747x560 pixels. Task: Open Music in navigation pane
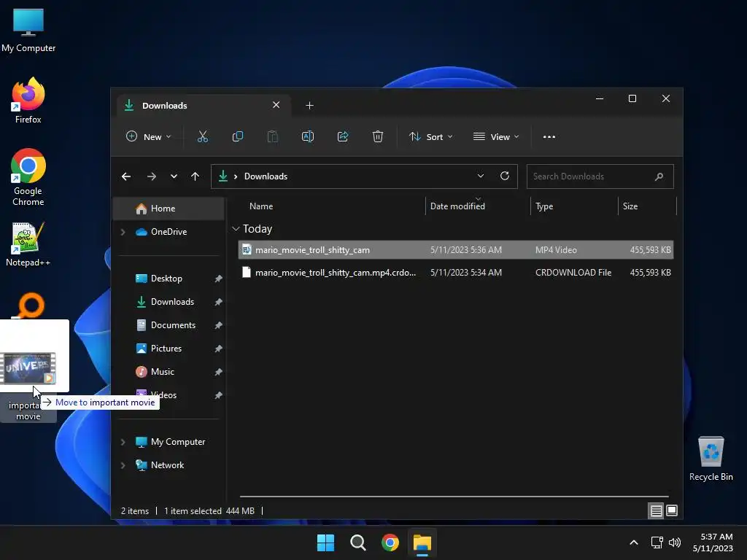[x=163, y=372]
